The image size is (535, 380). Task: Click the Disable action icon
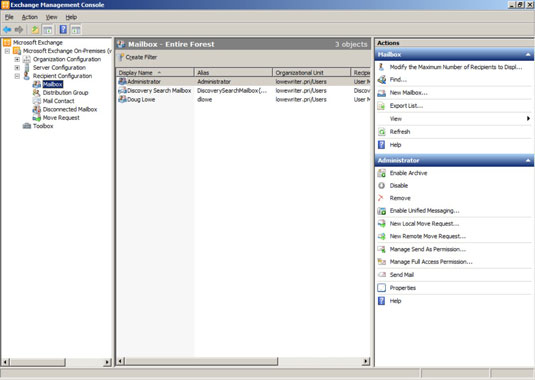tap(381, 186)
